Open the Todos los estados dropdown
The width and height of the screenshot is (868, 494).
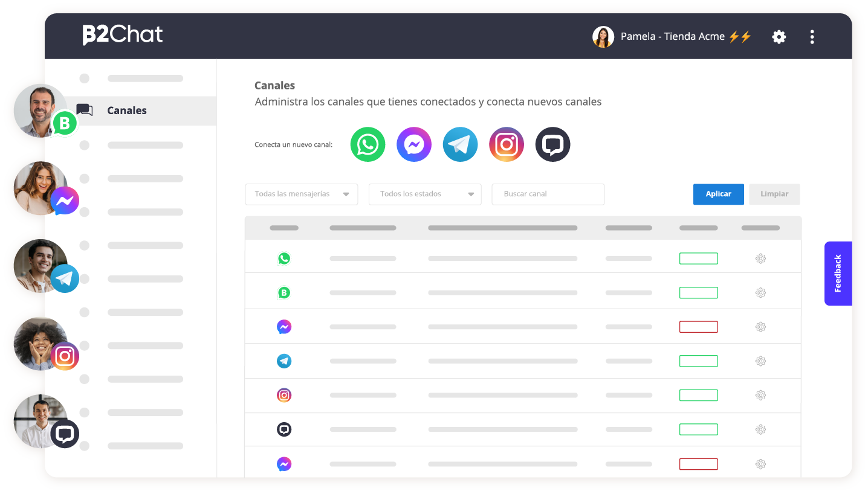click(x=425, y=194)
